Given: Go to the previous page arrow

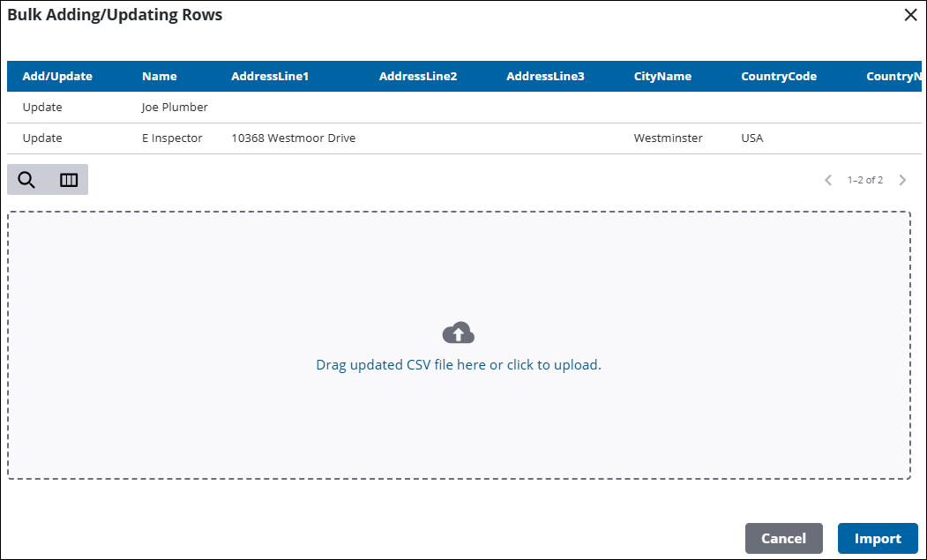Looking at the screenshot, I should pos(828,180).
